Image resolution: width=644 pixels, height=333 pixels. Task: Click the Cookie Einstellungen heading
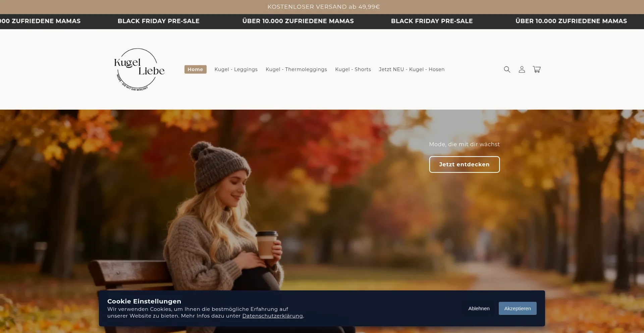coord(144,301)
